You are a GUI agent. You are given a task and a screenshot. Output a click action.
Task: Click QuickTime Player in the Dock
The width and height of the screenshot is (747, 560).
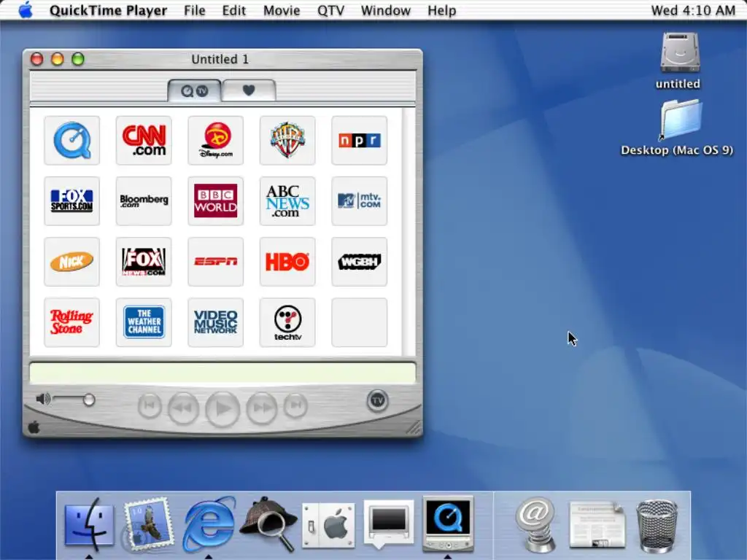[x=448, y=524]
